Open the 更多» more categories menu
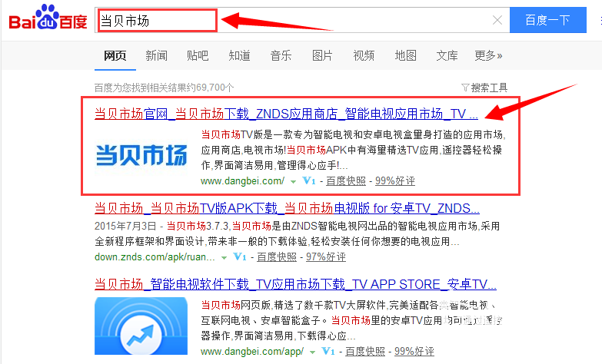 488,55
